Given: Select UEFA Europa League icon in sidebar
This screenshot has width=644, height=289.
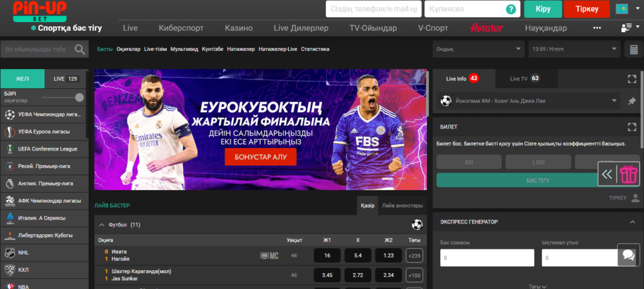Looking at the screenshot, I should click(9, 132).
